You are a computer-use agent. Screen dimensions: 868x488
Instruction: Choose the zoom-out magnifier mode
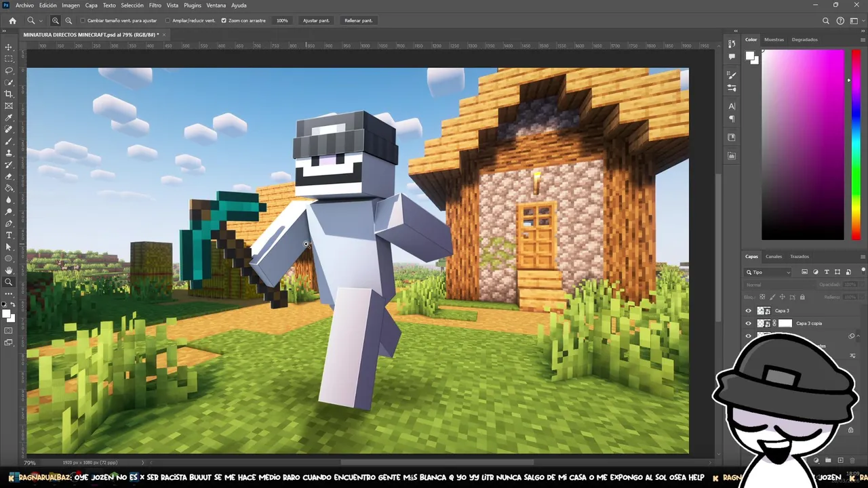[x=68, y=20]
